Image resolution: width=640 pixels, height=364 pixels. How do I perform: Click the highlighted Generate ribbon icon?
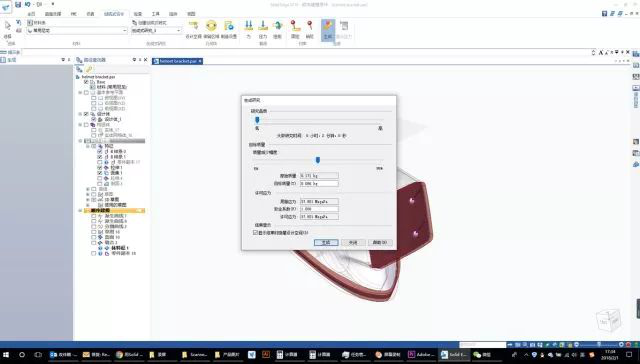328,29
